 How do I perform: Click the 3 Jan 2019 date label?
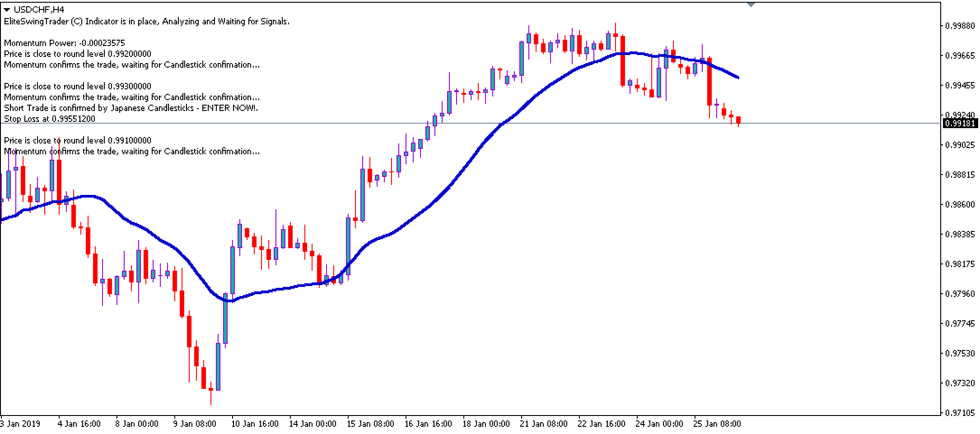click(x=20, y=424)
